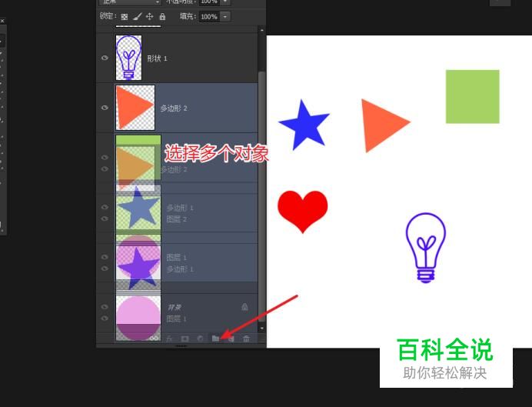Click the padlock on the 背景 layer

(244, 307)
